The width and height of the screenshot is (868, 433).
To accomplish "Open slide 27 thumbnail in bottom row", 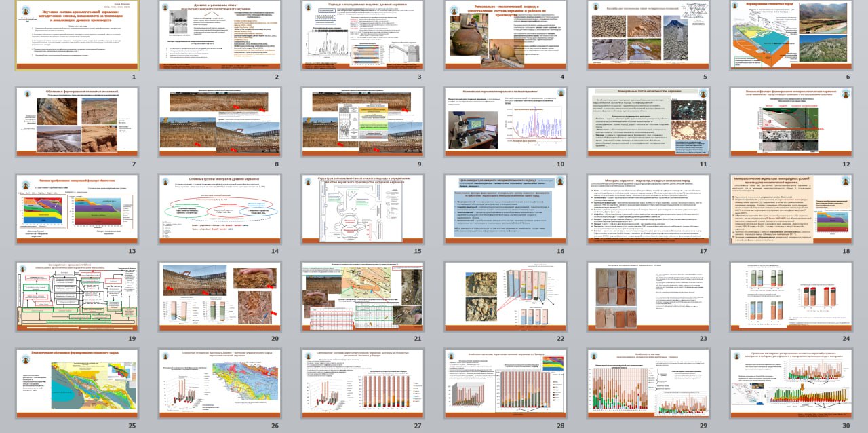I will click(x=363, y=383).
